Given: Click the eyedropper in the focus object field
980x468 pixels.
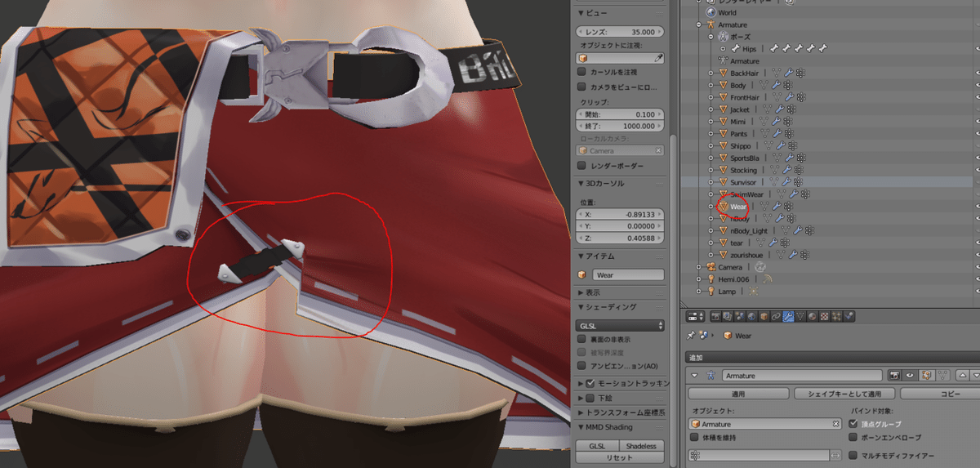Looking at the screenshot, I should pyautogui.click(x=659, y=58).
